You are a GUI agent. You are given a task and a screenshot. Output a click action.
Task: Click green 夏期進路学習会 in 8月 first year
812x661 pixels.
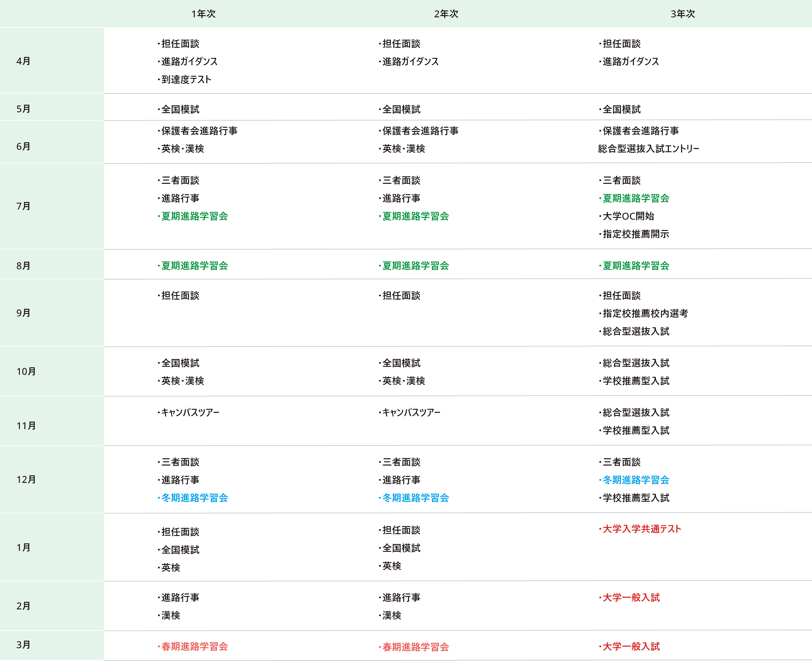coord(194,266)
